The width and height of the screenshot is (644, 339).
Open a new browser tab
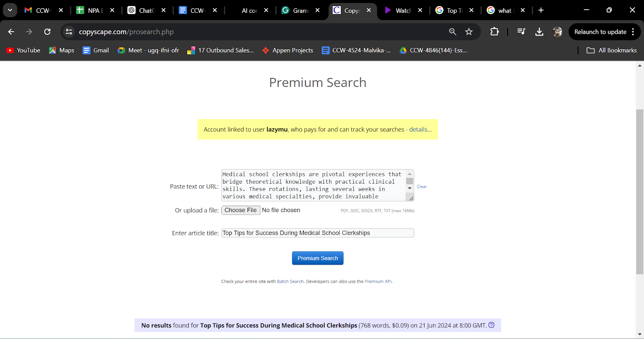tap(541, 10)
